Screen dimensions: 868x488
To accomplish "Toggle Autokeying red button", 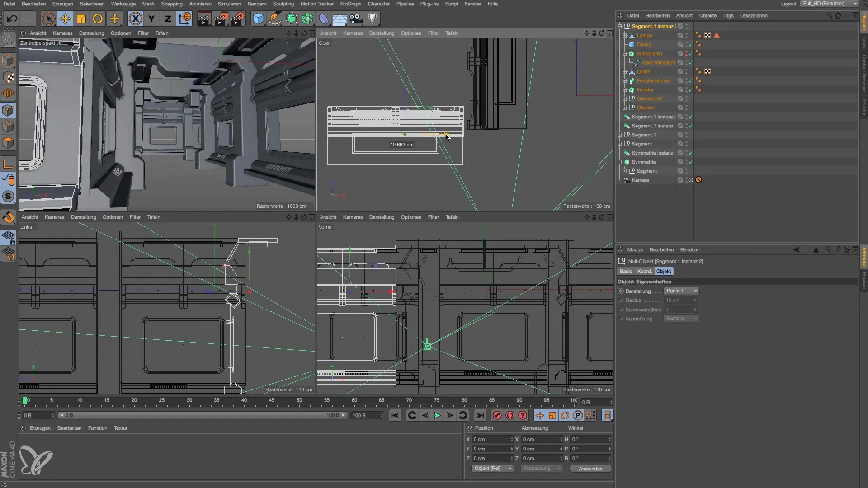I will 510,415.
